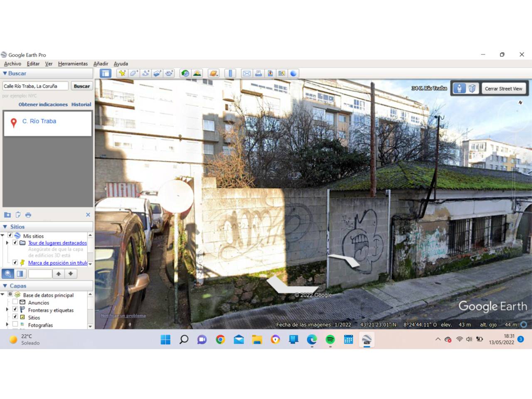Expand the Fotografías layer node
This screenshot has width=532, height=399.
click(x=7, y=324)
